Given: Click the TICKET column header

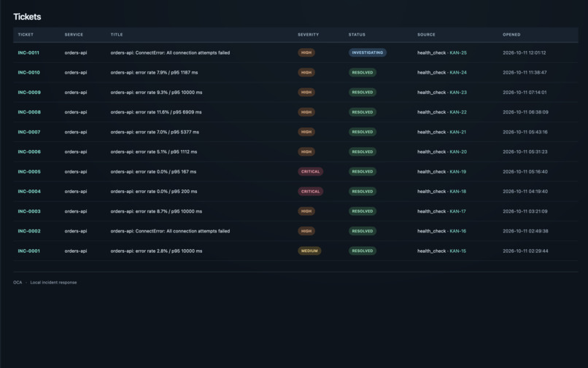Looking at the screenshot, I should pyautogui.click(x=26, y=34).
